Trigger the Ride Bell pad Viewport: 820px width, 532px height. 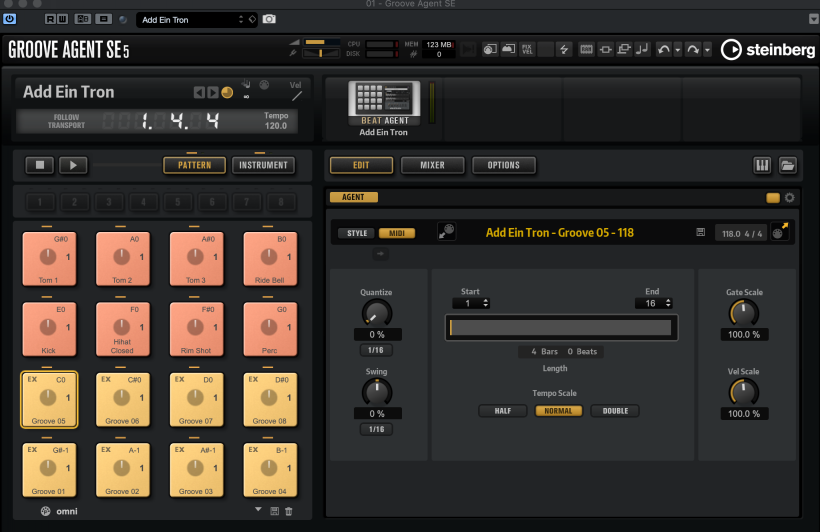[270, 259]
